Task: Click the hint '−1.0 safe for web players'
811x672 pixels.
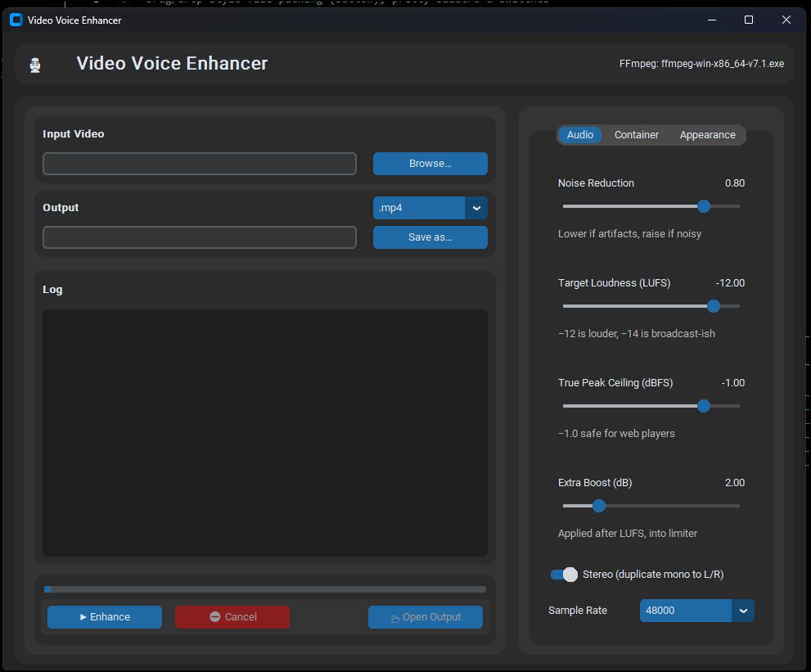Action: click(x=616, y=434)
